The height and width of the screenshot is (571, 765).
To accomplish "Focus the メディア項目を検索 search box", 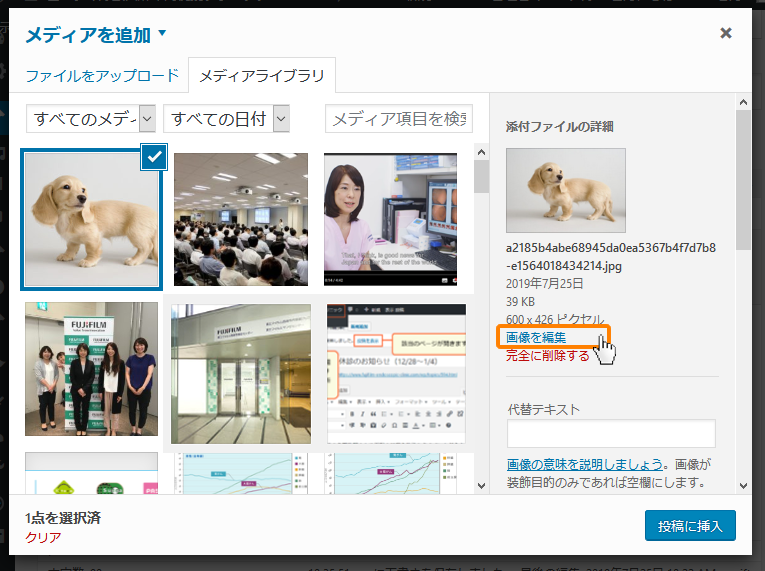I will point(398,119).
